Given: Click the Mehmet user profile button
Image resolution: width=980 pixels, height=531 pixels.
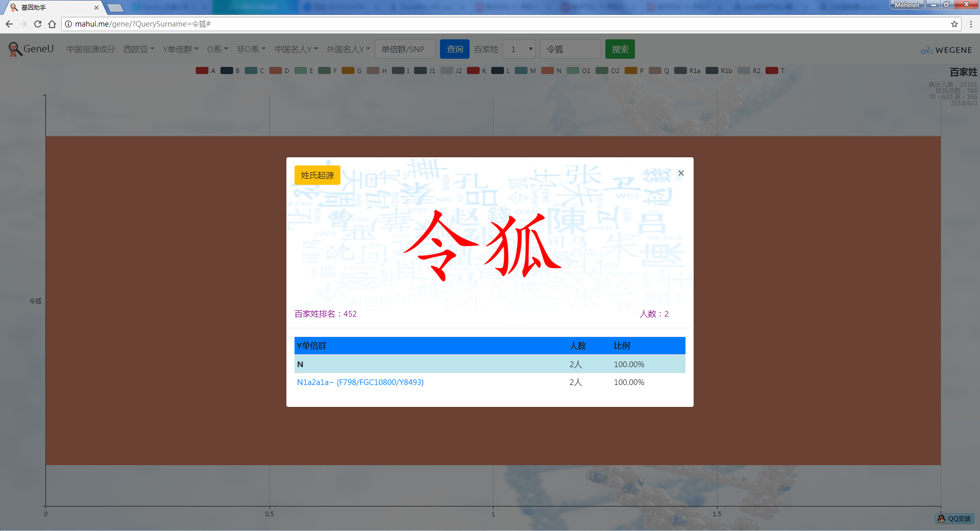Looking at the screenshot, I should (x=907, y=5).
